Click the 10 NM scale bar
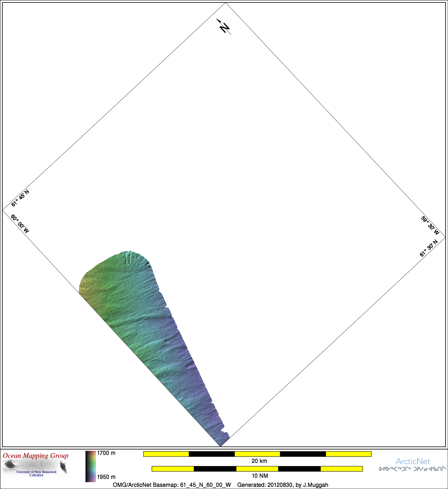This screenshot has height=489, width=448. click(x=257, y=469)
